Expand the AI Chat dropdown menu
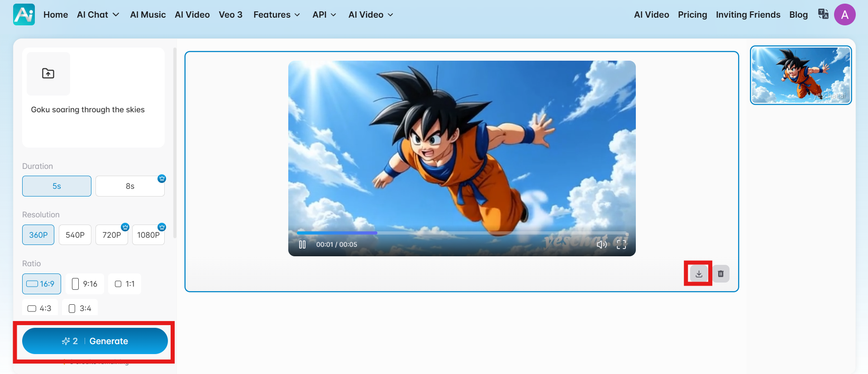868x374 pixels. [98, 14]
